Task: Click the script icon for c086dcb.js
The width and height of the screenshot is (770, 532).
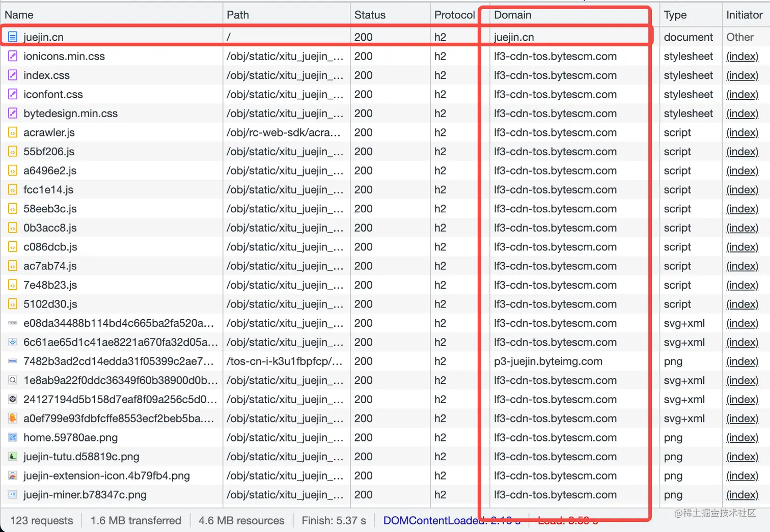Action: click(13, 247)
